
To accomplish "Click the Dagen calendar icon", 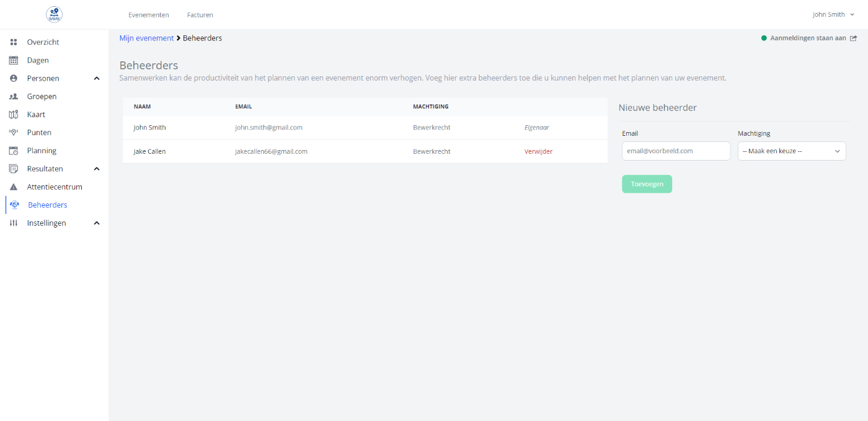I will [14, 60].
